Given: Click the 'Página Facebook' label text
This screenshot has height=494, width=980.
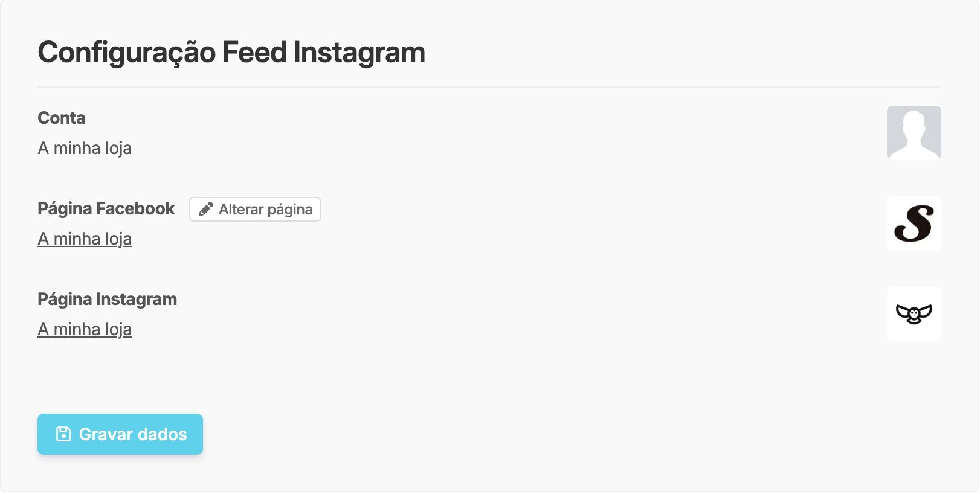Looking at the screenshot, I should 106,208.
